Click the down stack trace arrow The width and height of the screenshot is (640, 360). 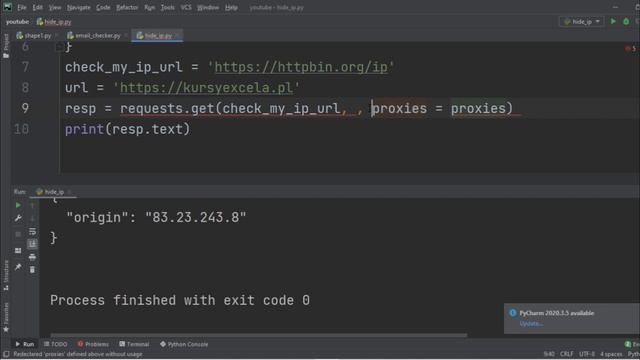click(x=32, y=218)
